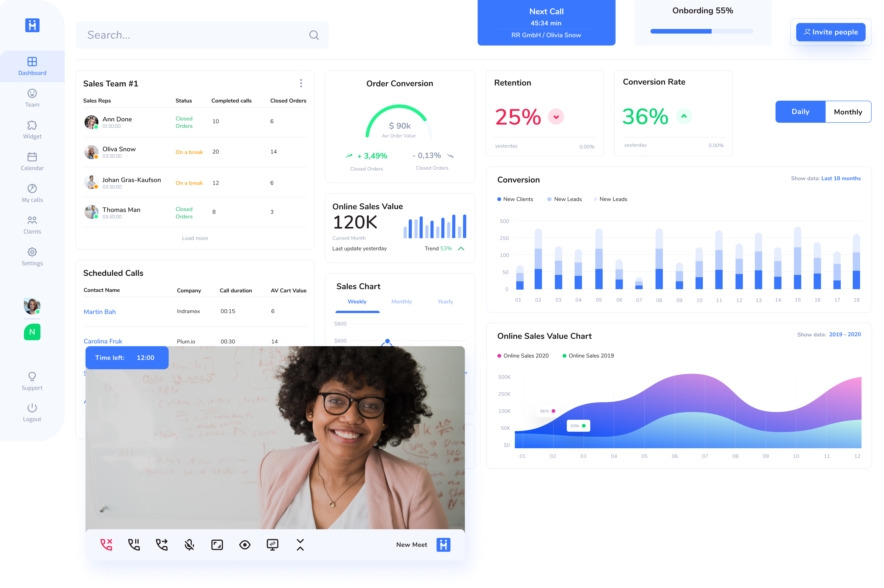Select the Thomas Man row name
The width and height of the screenshot is (884, 588).
(x=121, y=210)
